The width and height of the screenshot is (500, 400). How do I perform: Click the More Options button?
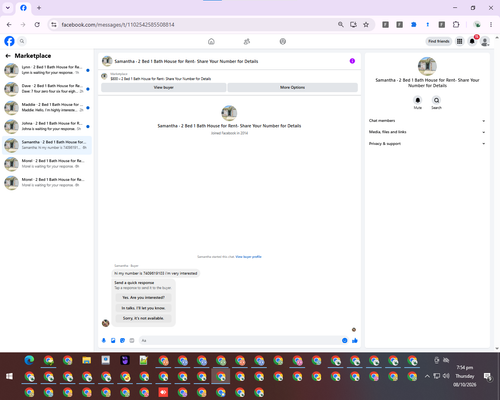292,87
